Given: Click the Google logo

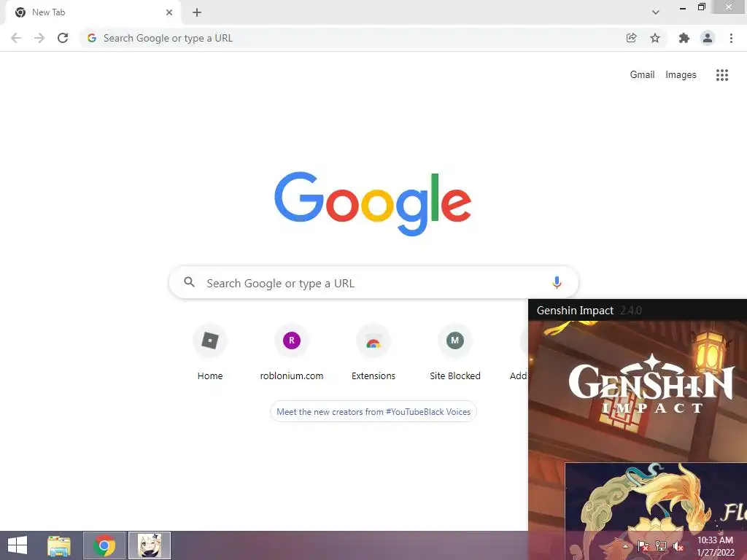Looking at the screenshot, I should pos(373,203).
